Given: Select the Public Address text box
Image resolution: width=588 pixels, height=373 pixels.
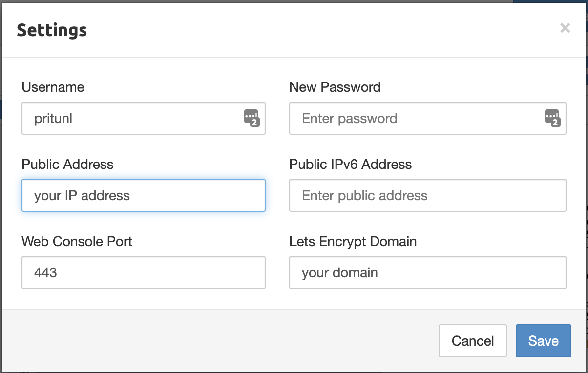Looking at the screenshot, I should click(x=144, y=195).
